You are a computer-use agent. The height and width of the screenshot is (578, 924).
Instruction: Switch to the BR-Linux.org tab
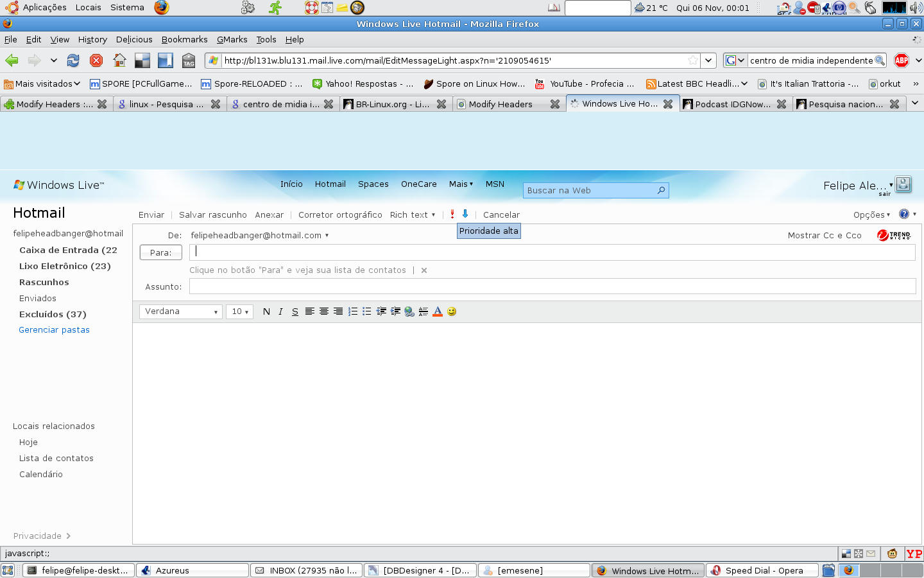(395, 104)
